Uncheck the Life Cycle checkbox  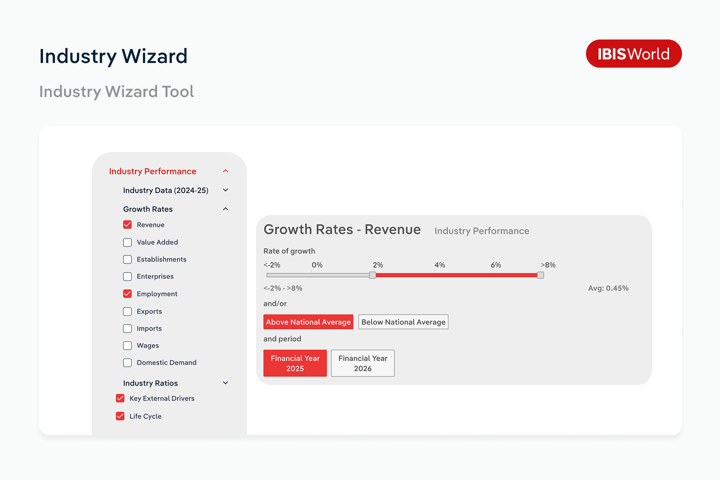120,416
